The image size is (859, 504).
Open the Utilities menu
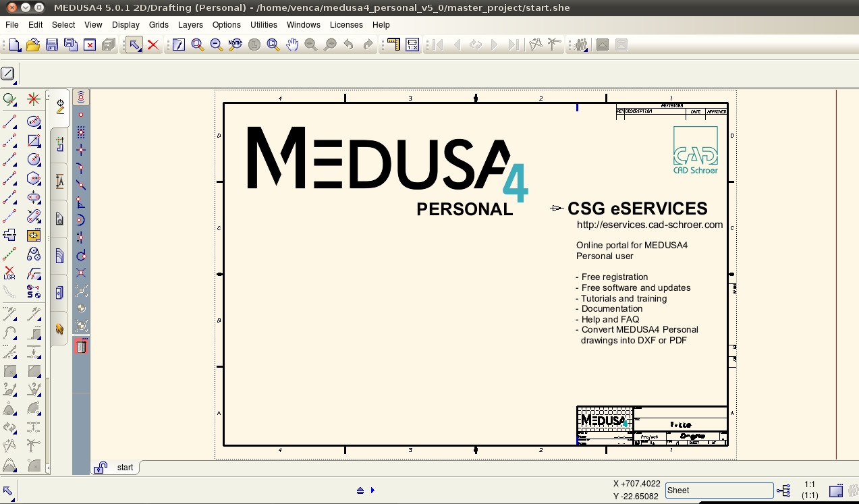[264, 25]
